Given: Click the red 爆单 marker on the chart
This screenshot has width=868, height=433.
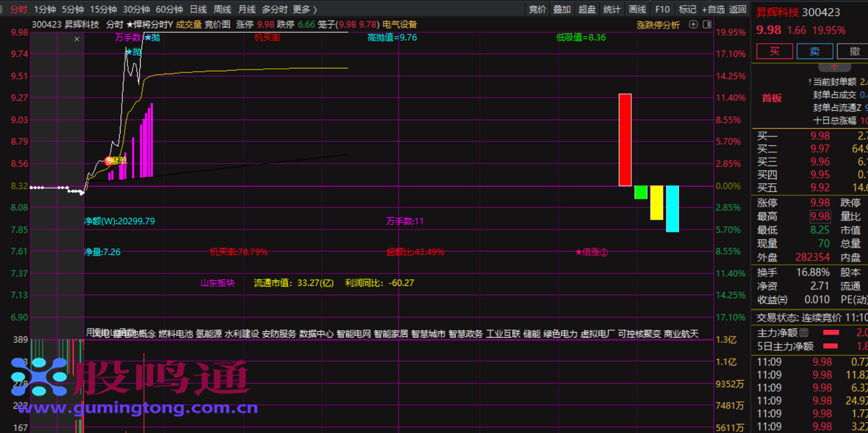Looking at the screenshot, I should 109,161.
